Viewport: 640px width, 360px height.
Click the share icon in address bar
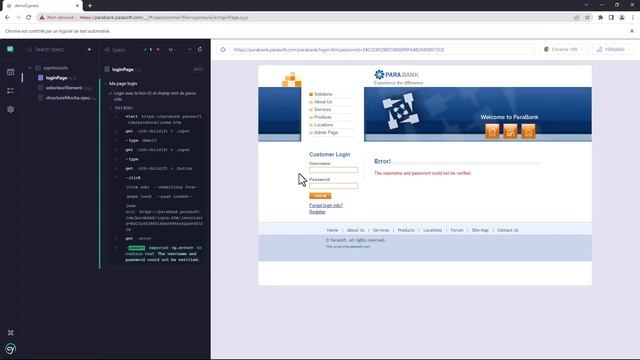577,18
